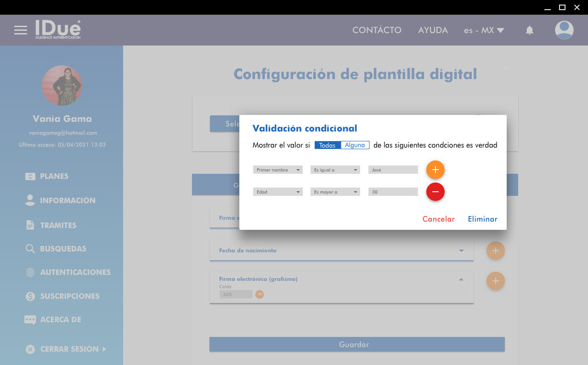Image resolution: width=588 pixels, height=365 pixels.
Task: Click the CONTÁCTO link in header
Action: [377, 30]
